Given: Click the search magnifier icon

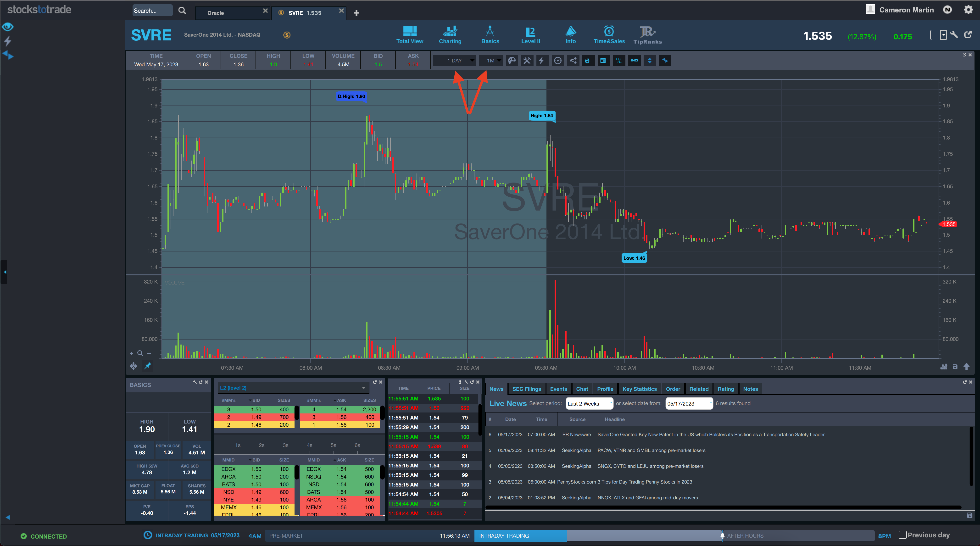Looking at the screenshot, I should coord(182,11).
